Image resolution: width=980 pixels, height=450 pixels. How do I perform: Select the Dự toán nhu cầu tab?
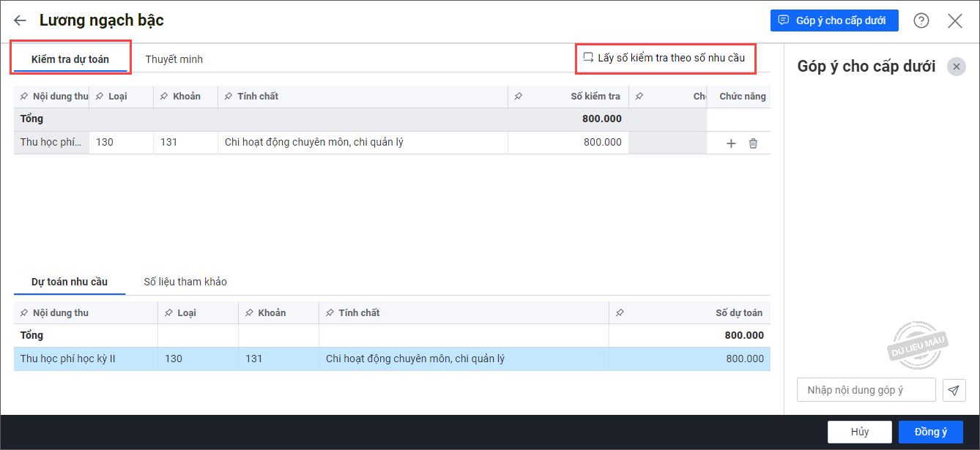(x=70, y=282)
